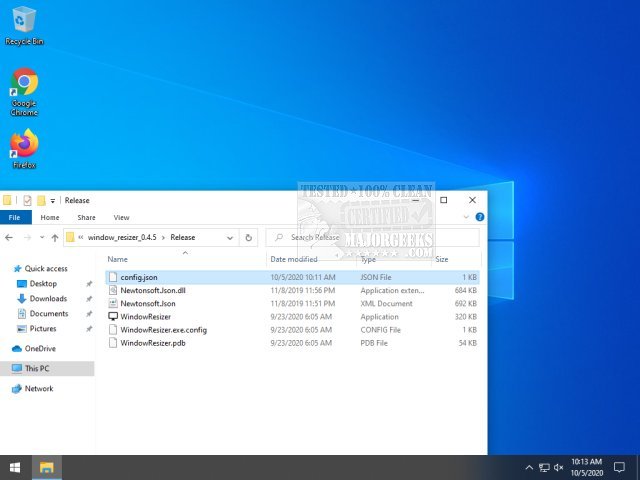Click the Search Release field
The width and height of the screenshot is (640, 480).
373,238
